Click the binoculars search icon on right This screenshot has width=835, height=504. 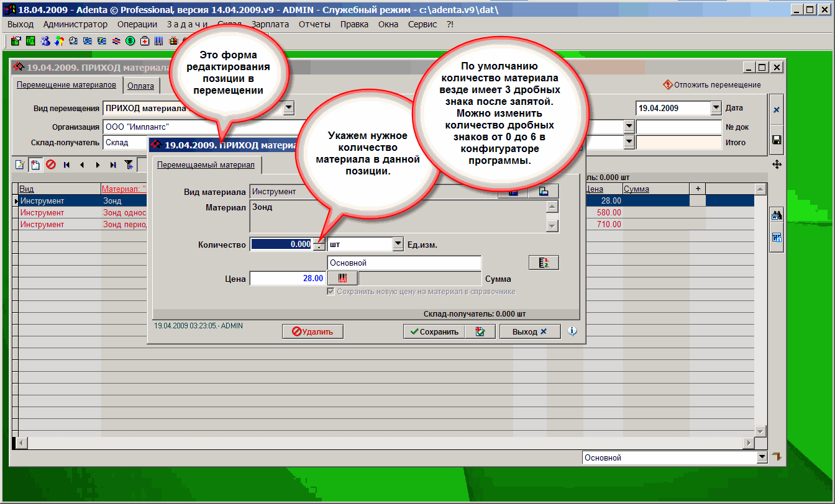(x=777, y=216)
